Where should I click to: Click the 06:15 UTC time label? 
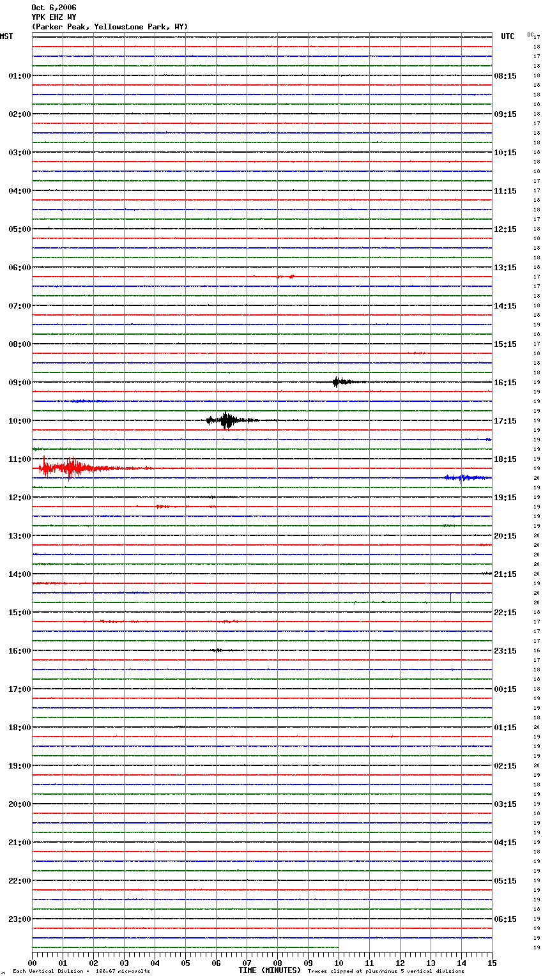coord(505,919)
